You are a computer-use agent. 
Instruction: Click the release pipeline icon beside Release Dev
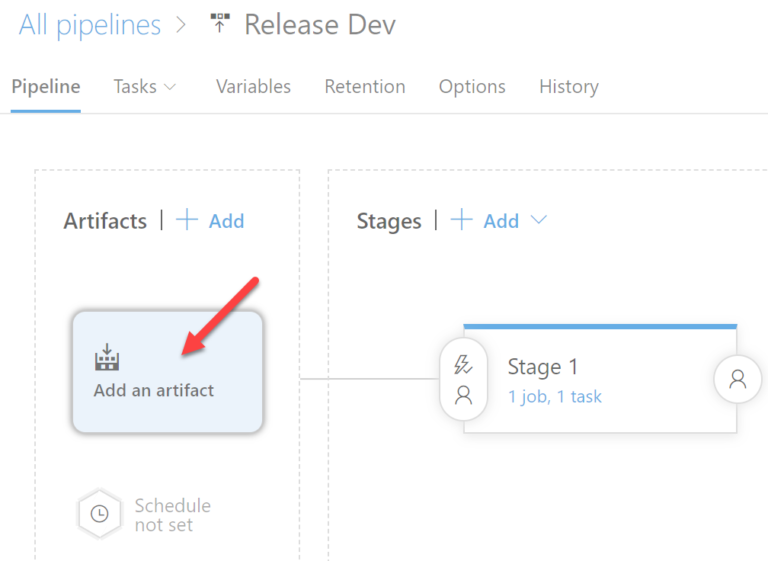[x=220, y=25]
